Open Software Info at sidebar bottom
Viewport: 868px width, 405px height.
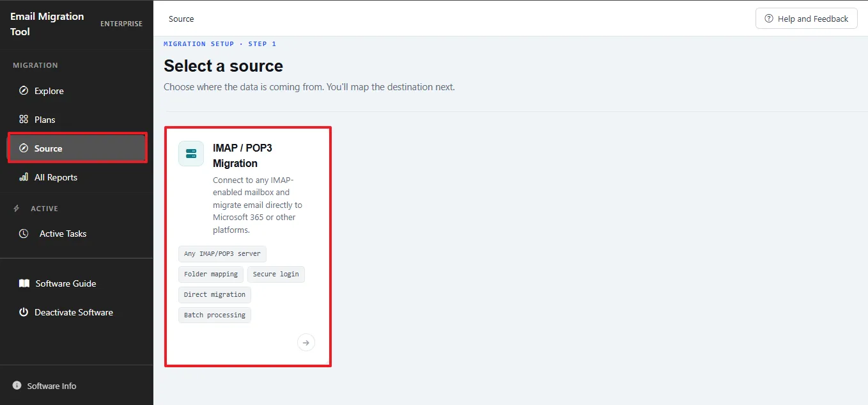(45, 386)
